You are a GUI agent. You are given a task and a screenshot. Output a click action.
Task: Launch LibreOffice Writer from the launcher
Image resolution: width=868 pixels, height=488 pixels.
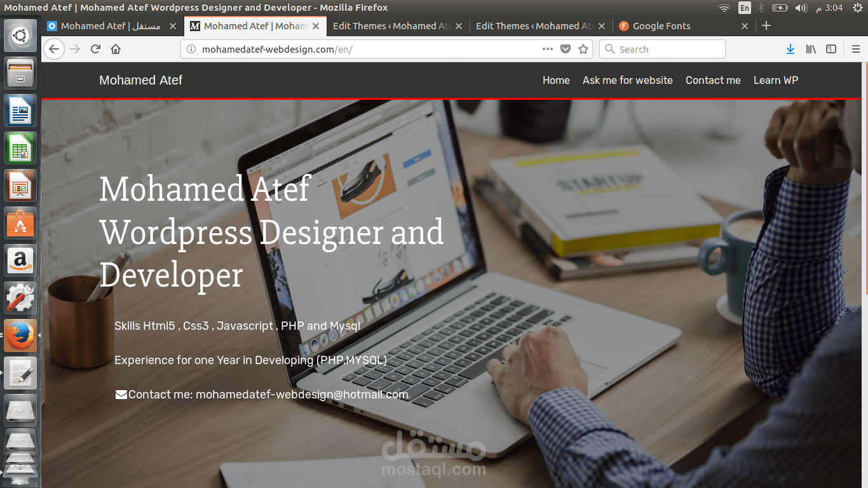coord(20,111)
